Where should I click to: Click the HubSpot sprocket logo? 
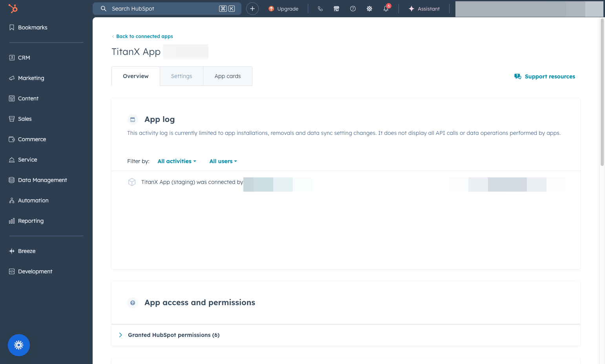(x=13, y=8)
